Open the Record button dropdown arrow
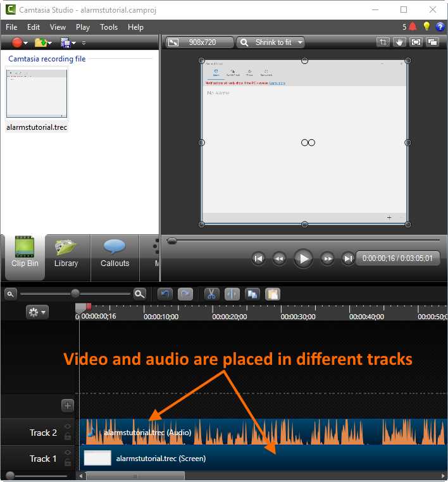 [26, 43]
